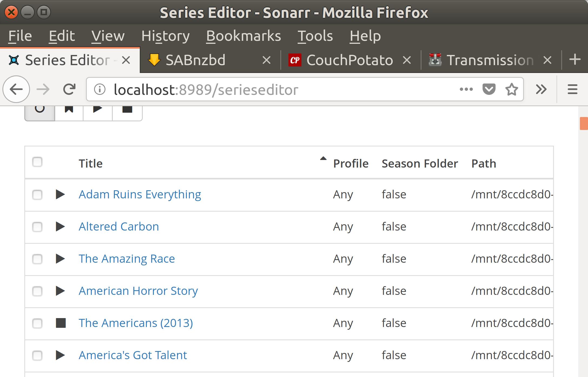The width and height of the screenshot is (588, 377).
Task: Click continuing status icon for The Amazing Race
Action: (x=60, y=259)
